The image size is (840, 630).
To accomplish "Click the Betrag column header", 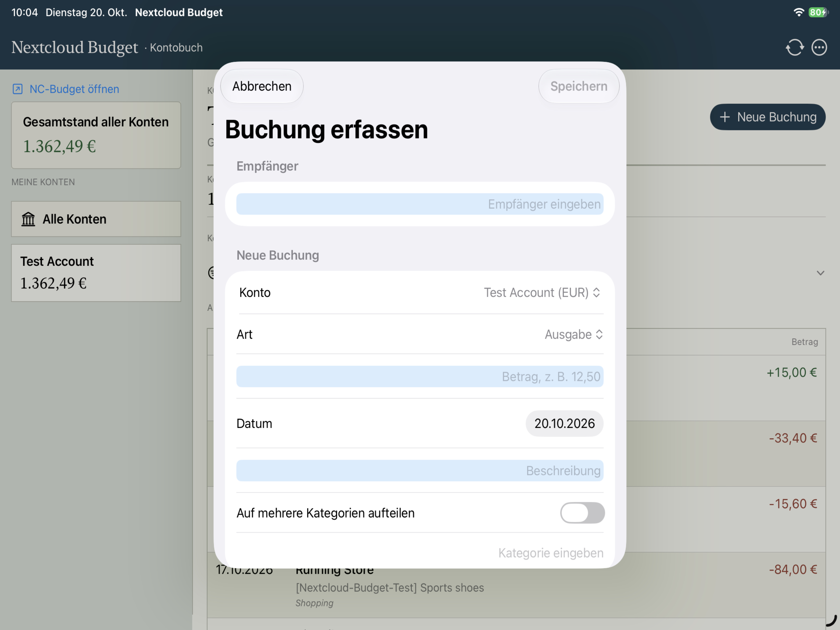I will pos(805,342).
